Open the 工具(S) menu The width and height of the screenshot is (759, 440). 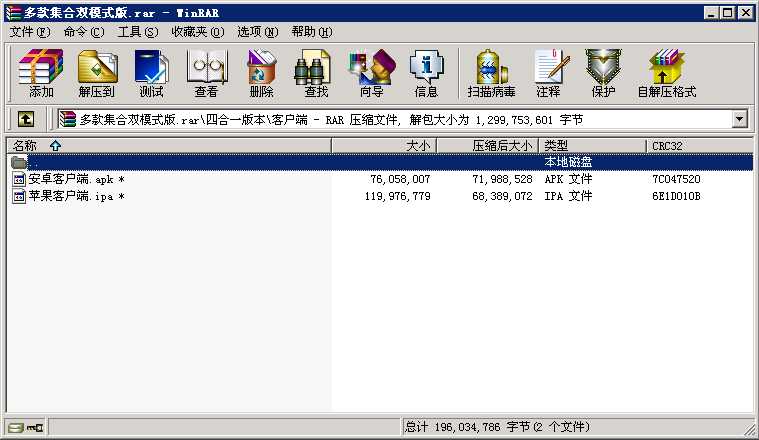[138, 32]
